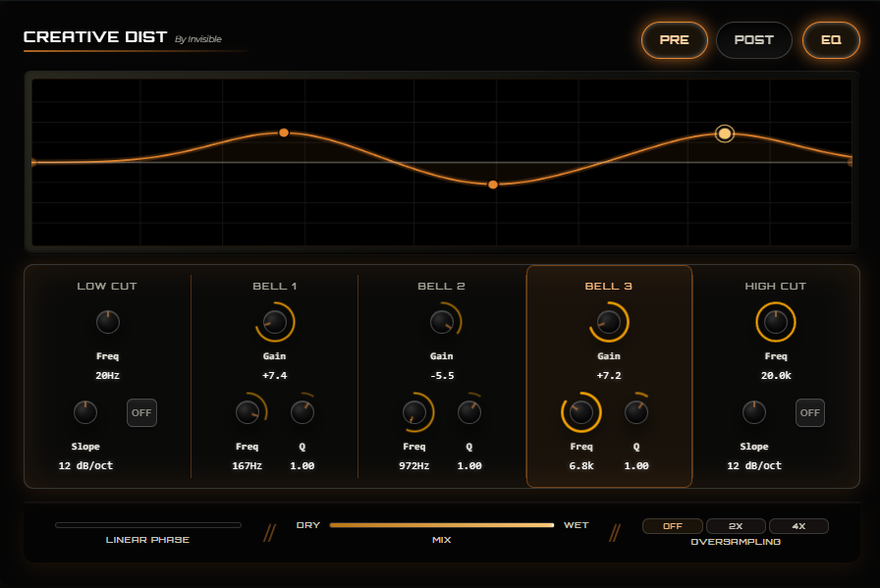Select the BELL 3 band header

[609, 286]
